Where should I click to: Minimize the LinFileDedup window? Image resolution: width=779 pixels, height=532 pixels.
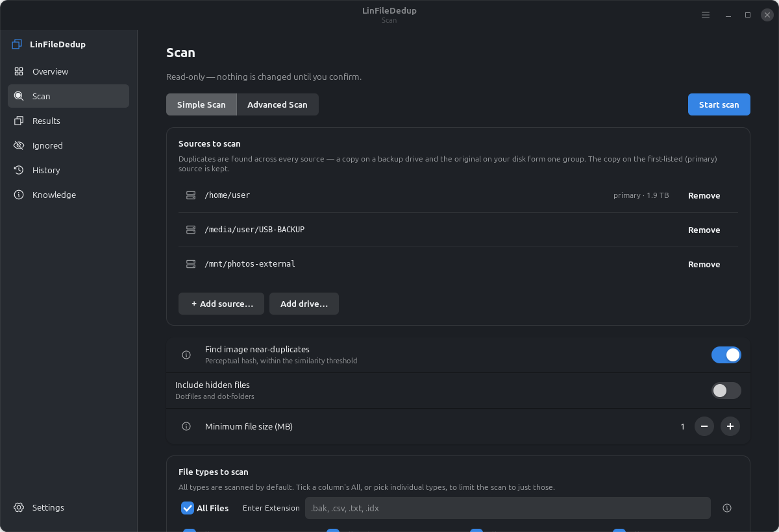(728, 15)
